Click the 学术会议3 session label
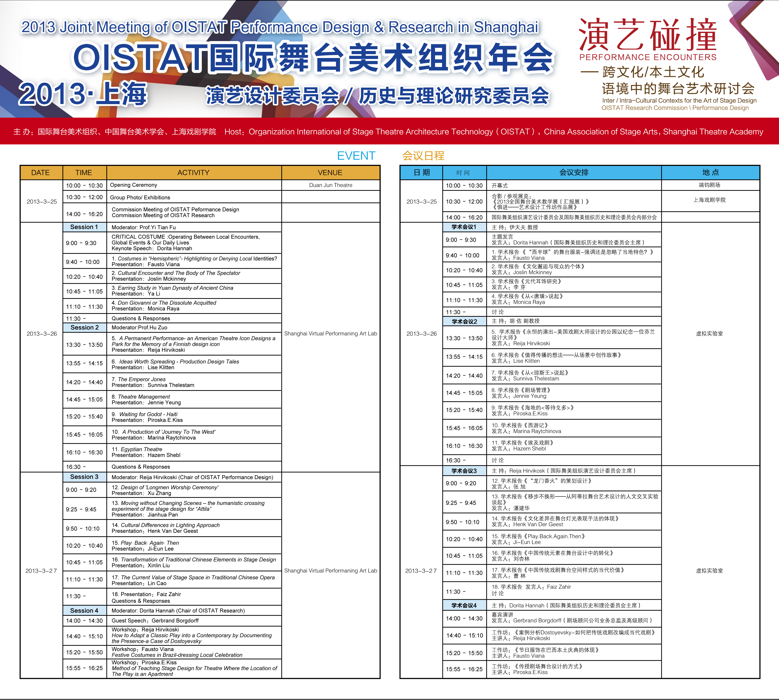This screenshot has height=700, width=779. (464, 471)
